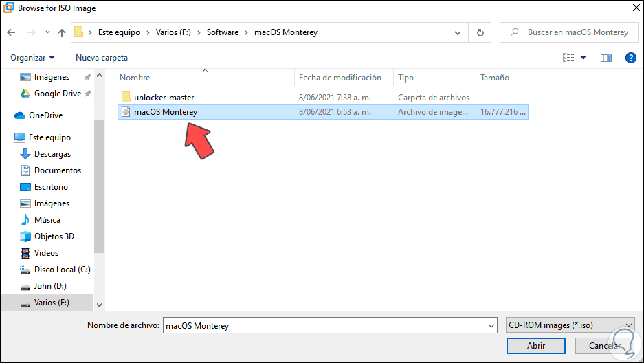Click the unlocker-master folder icon
Viewport: 644px width, 363px height.
click(x=126, y=98)
